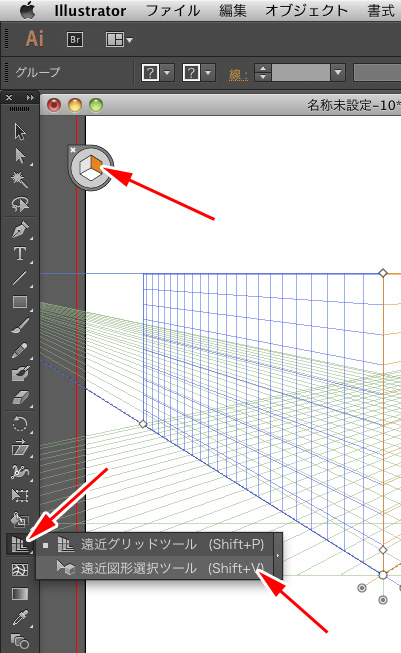
Task: Open the fill color dropdown arrow
Action: (x=167, y=73)
